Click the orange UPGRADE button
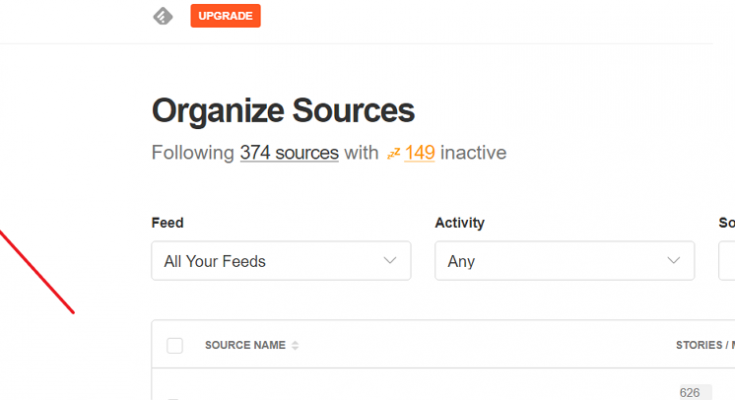735x400 pixels. pos(225,16)
